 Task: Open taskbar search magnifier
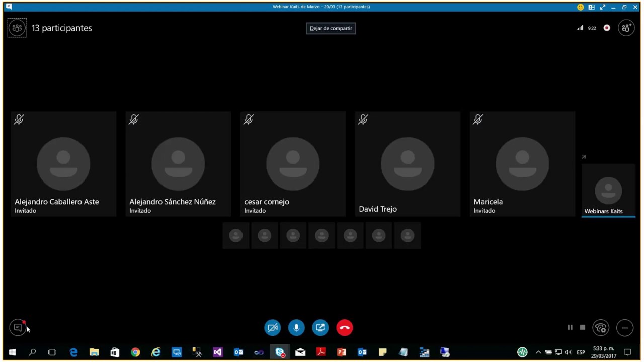coord(32,352)
